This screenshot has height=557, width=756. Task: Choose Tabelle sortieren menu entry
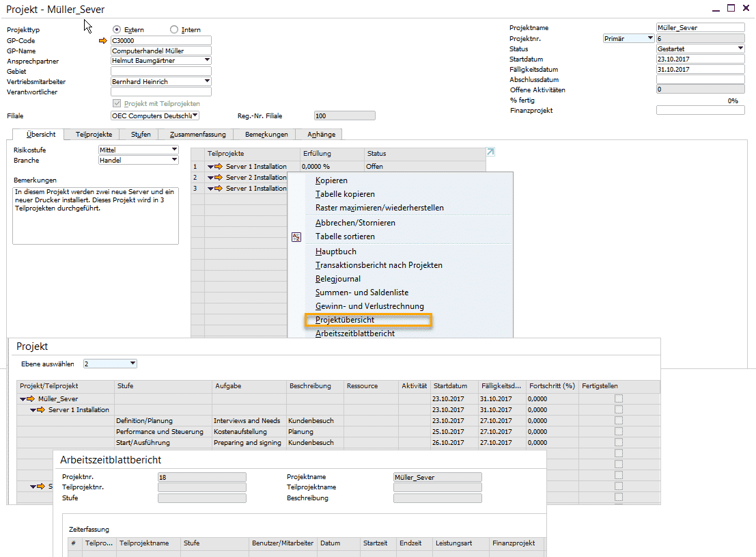(345, 236)
